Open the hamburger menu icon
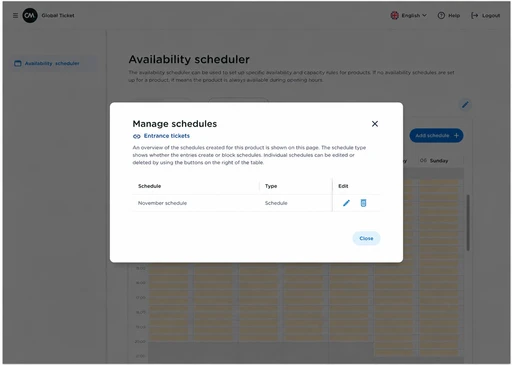Screen dimensions: 512x365 pos(15,15)
